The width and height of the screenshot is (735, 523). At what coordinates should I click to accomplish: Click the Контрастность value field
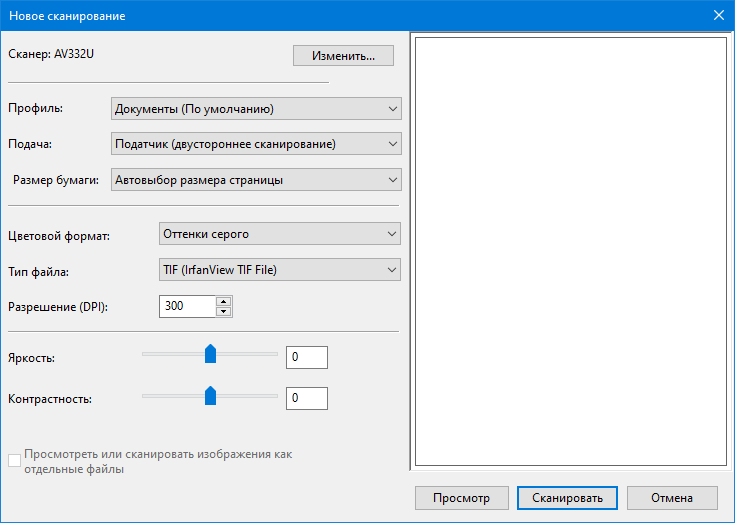[307, 398]
